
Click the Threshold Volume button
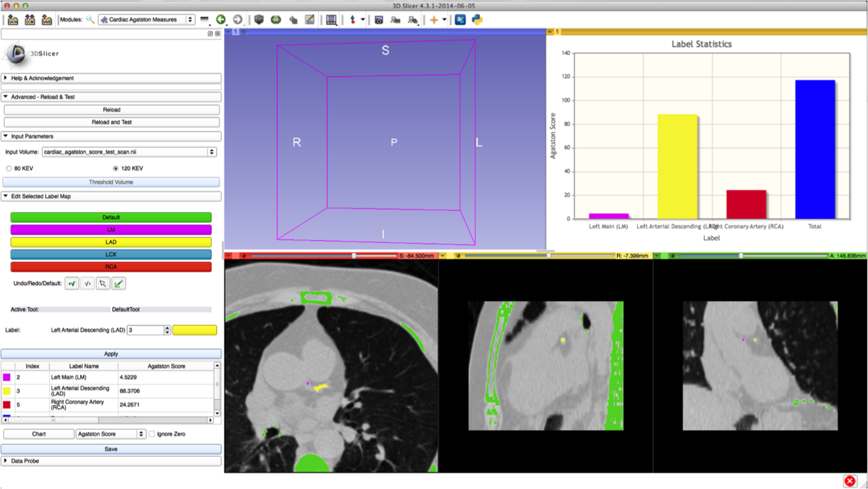point(110,182)
